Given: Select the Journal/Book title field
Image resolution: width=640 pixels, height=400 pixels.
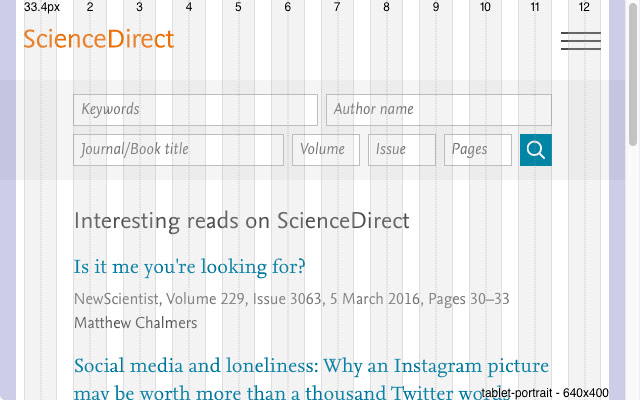Looking at the screenshot, I should tap(178, 150).
